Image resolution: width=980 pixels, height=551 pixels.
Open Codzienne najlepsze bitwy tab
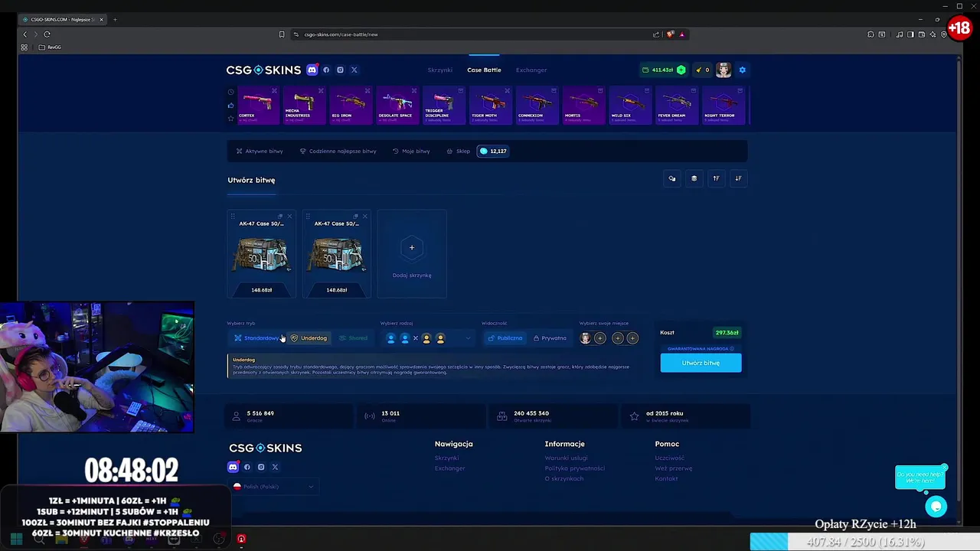coord(338,151)
